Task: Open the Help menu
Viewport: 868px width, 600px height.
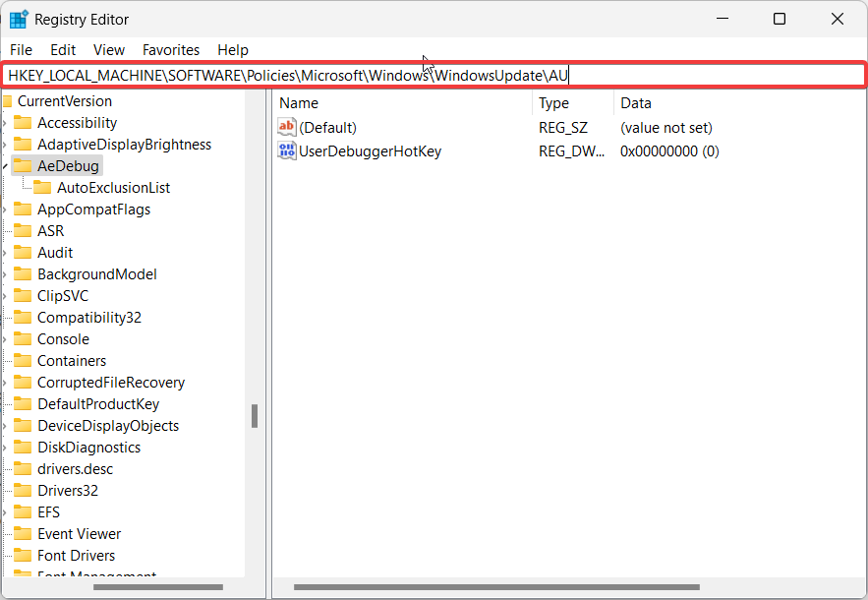Action: (x=233, y=50)
